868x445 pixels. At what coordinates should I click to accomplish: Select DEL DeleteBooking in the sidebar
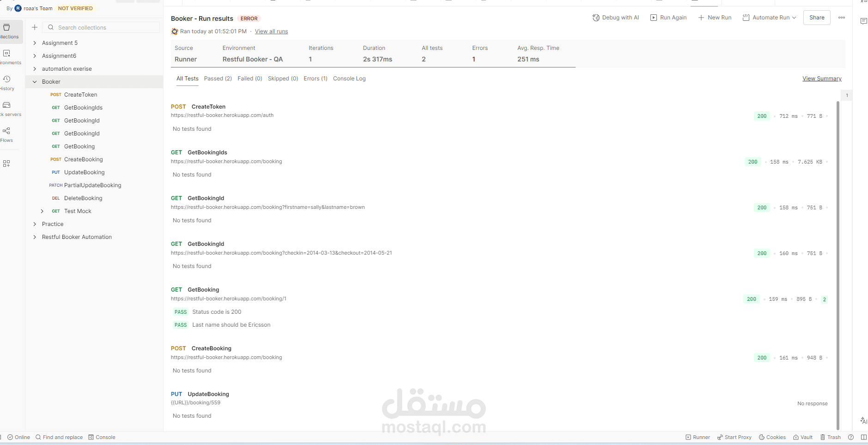(x=94, y=198)
